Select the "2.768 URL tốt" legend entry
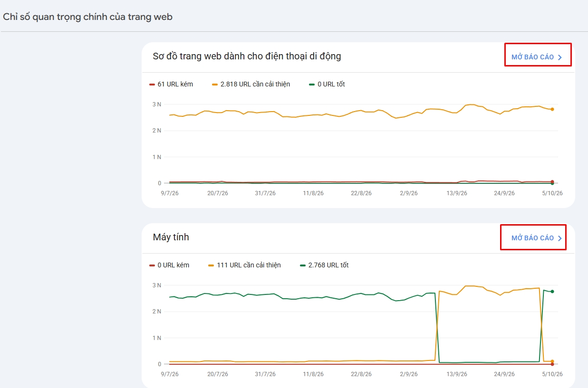588x388 pixels. (x=324, y=265)
